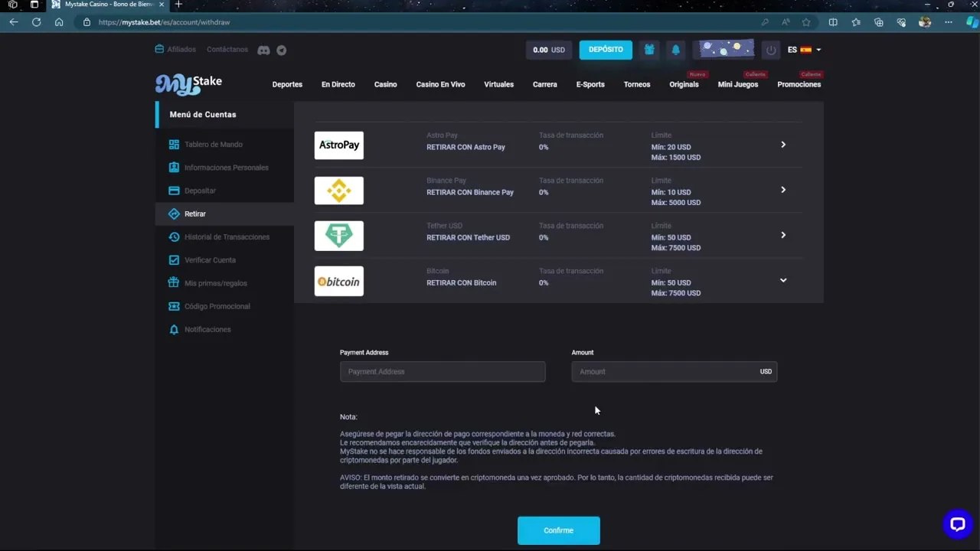Reload the page with refresh icon

tap(36, 22)
